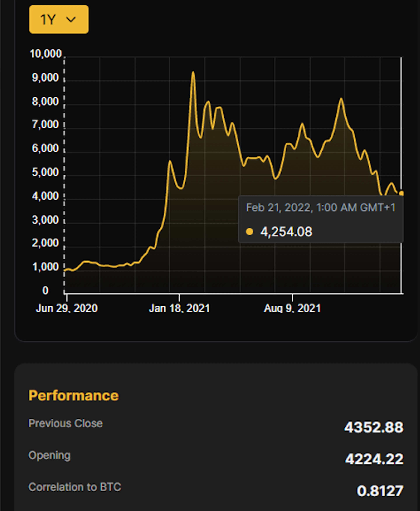Screen dimensions: 420x511
Task: Click the 0 y-axis label
Action: [x=45, y=291]
